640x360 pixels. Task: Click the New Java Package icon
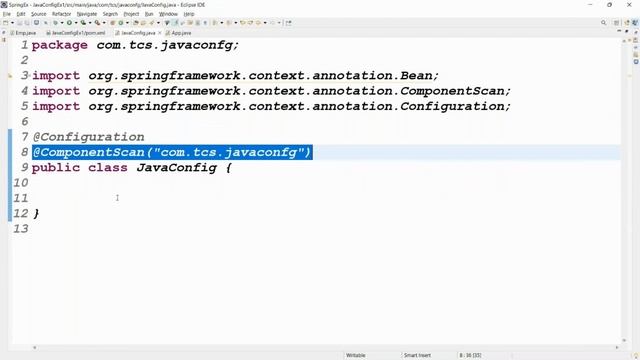[112, 23]
